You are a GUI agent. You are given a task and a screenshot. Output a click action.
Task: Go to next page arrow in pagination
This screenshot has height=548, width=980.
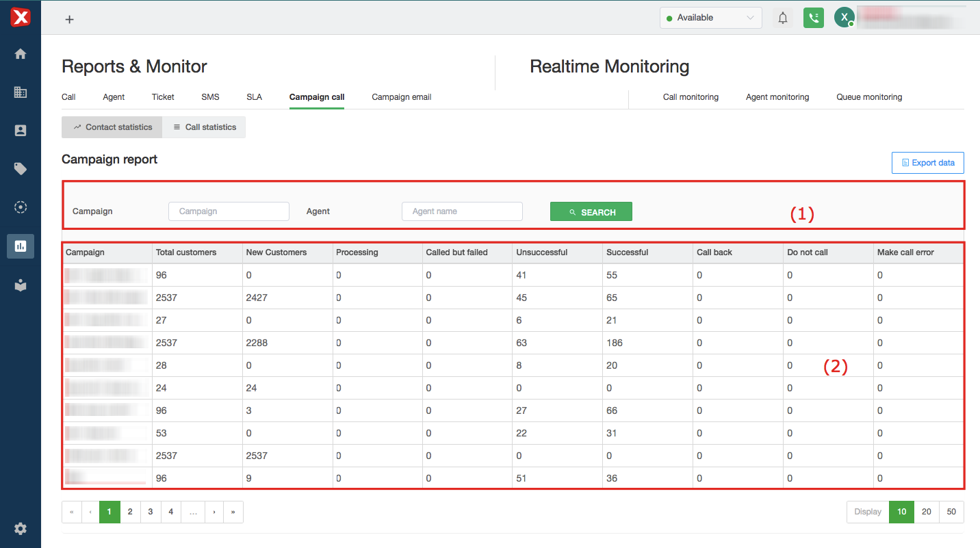pos(214,512)
